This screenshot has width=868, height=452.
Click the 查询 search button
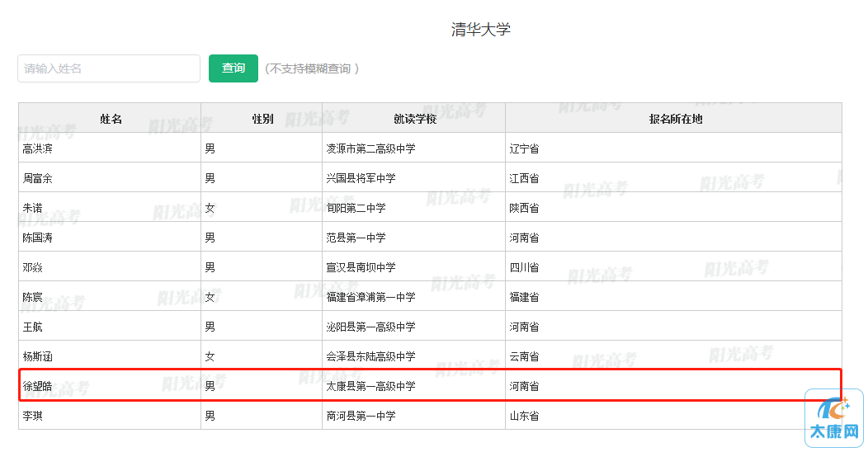click(233, 68)
